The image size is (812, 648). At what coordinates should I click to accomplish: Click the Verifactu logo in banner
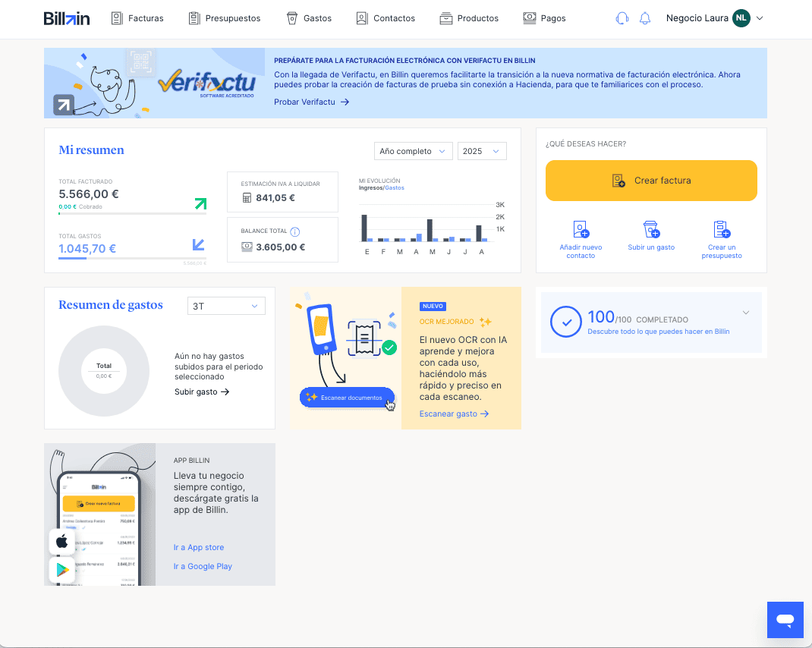[206, 83]
